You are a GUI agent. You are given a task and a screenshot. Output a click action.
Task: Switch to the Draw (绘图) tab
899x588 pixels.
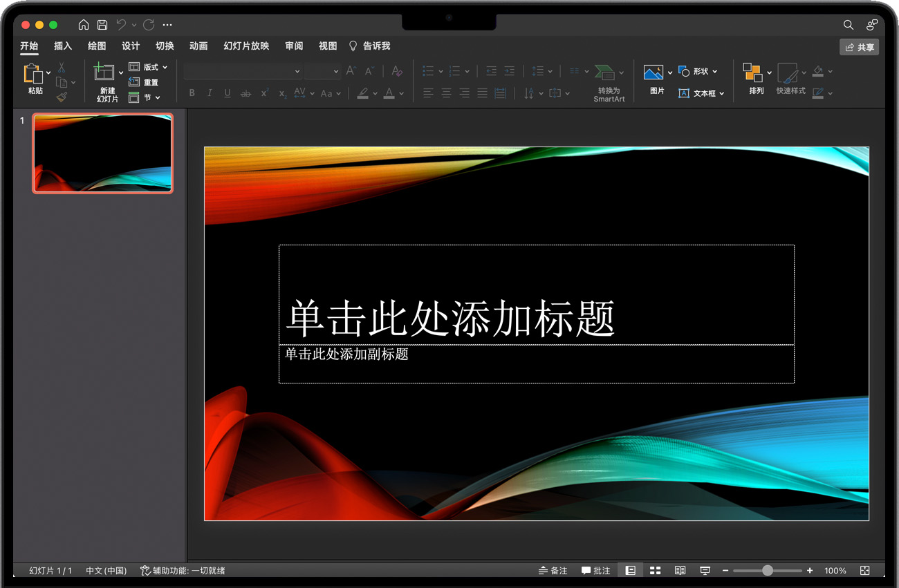click(97, 46)
